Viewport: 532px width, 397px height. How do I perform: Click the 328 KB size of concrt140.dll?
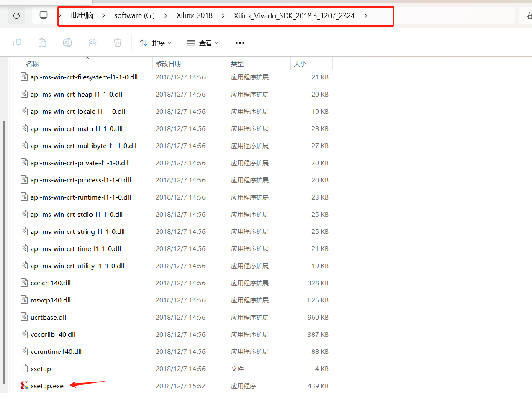(x=318, y=283)
